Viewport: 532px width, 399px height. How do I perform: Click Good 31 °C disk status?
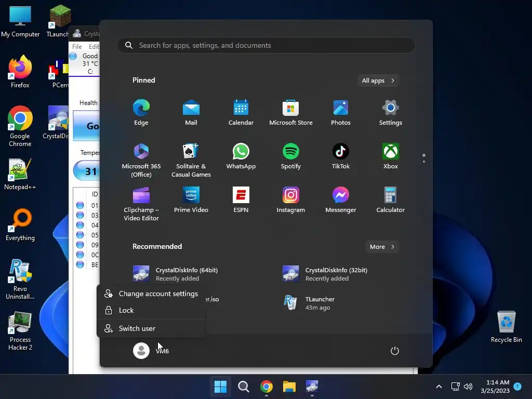pos(85,63)
